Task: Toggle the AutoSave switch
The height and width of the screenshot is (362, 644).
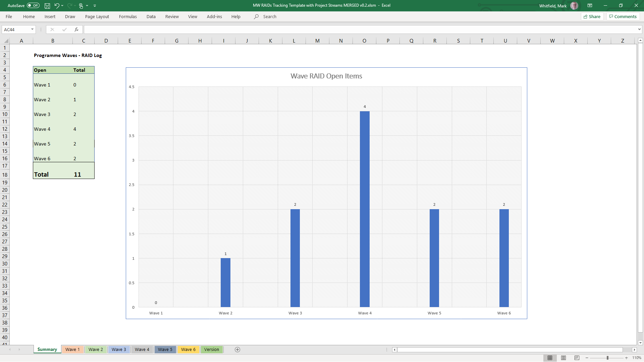Action: pyautogui.click(x=33, y=6)
